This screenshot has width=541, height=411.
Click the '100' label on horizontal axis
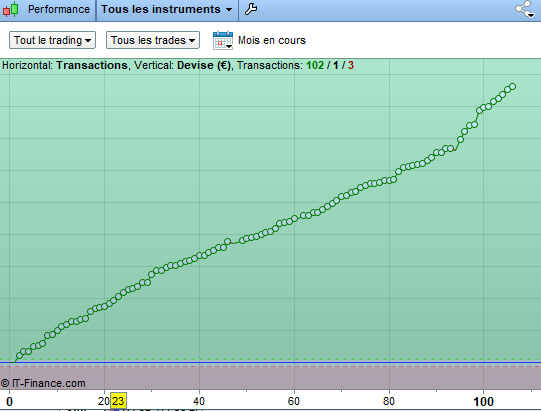(x=483, y=402)
